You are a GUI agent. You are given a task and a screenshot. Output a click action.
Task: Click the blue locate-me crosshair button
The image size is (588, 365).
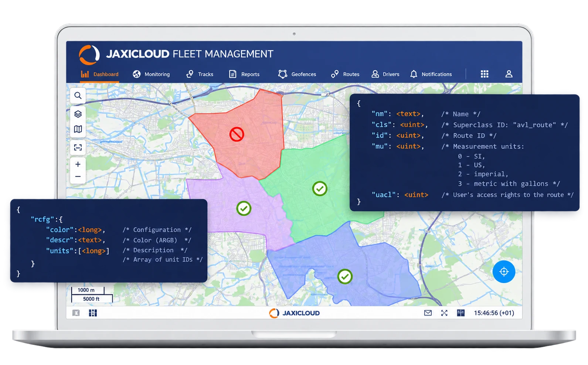504,272
